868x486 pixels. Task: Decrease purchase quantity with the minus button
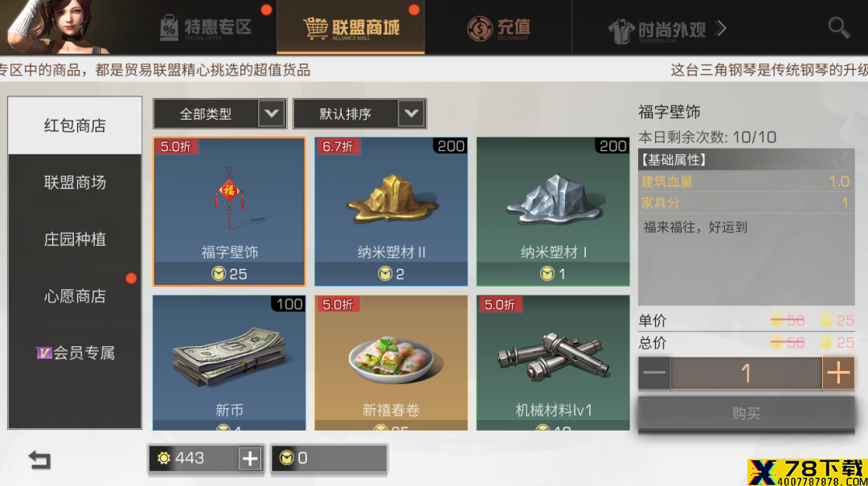pyautogui.click(x=654, y=373)
